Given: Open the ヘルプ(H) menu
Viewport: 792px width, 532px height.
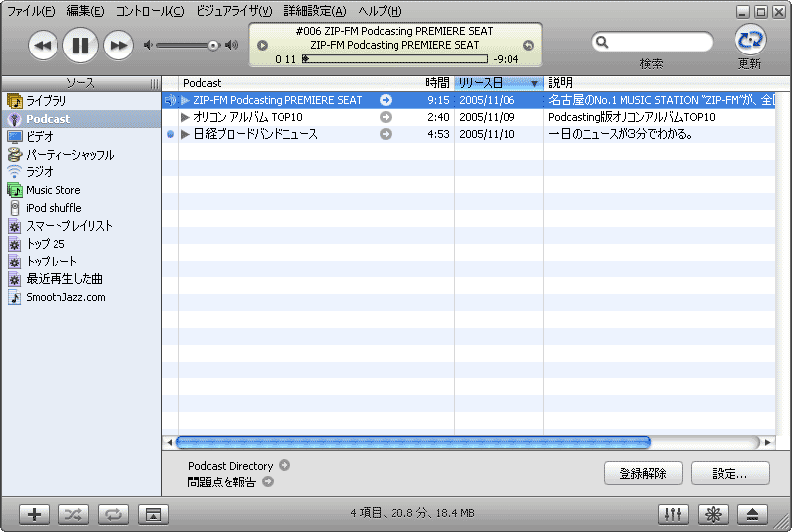Looking at the screenshot, I should [380, 11].
